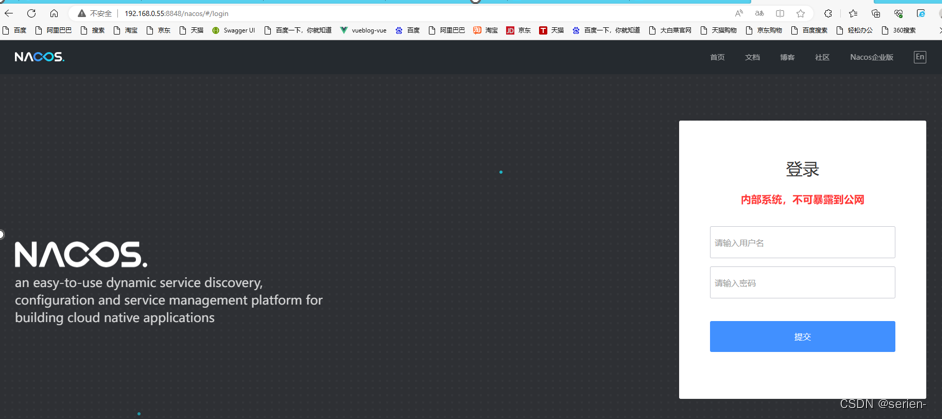Open Nacos企业版 in navbar
This screenshot has height=419, width=942.
tap(872, 57)
